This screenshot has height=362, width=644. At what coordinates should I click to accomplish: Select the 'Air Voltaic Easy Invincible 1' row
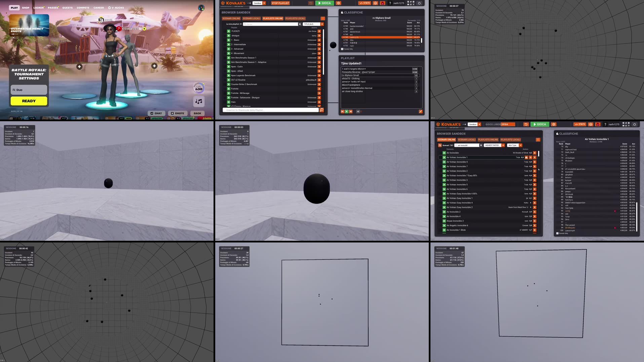pos(488,198)
